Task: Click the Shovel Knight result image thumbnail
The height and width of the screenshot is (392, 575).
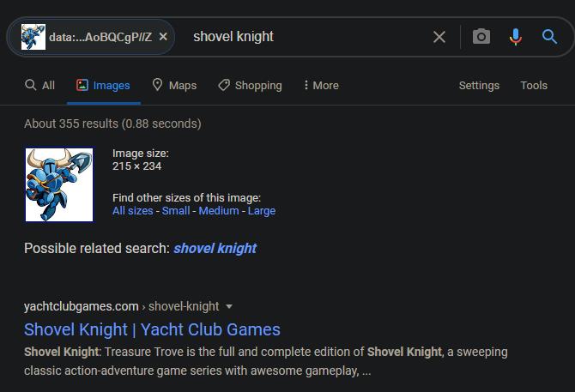Action: click(x=59, y=184)
